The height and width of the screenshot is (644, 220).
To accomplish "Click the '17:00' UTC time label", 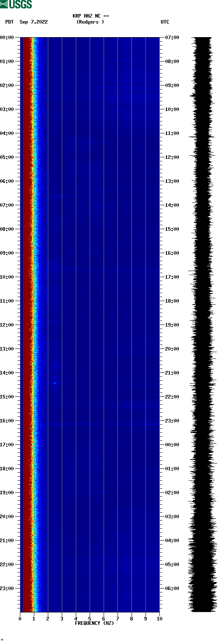I will click(172, 277).
